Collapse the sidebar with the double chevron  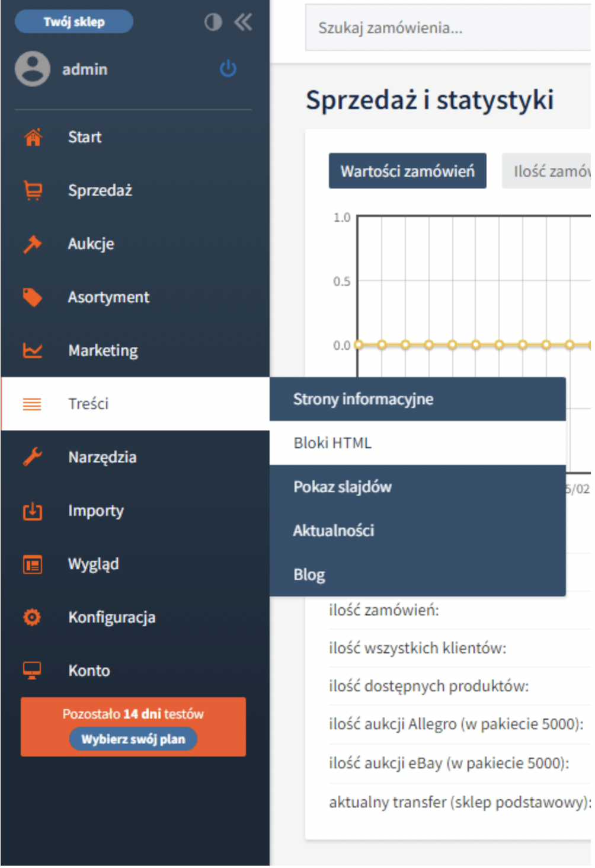click(x=243, y=23)
